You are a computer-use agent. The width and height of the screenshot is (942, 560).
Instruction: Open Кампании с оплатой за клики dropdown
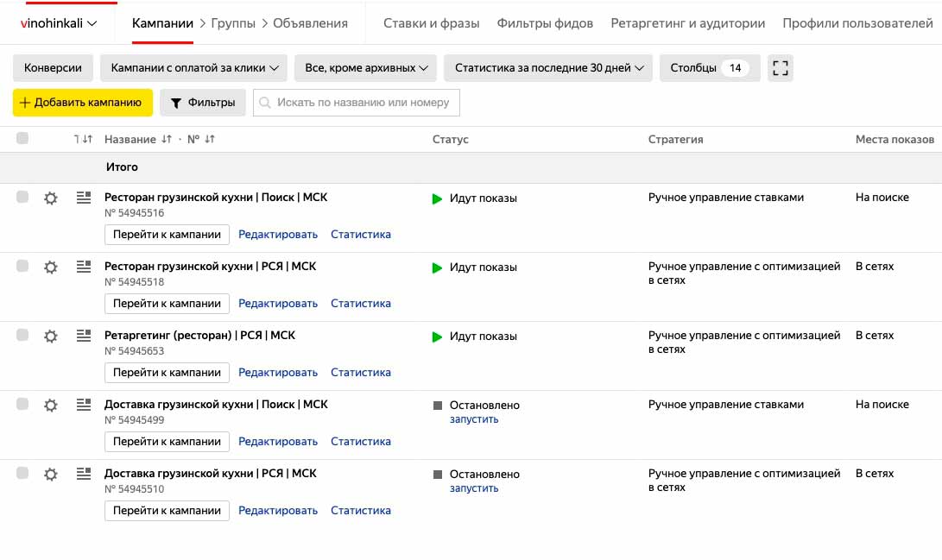(x=193, y=68)
